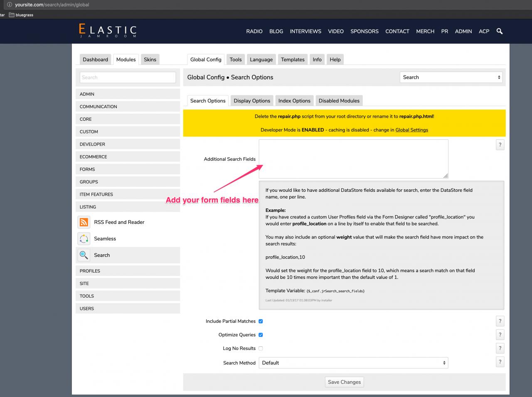Viewport: 532px width, 397px height.
Task: Open the module selector dropdown showing Search
Action: [451, 77]
